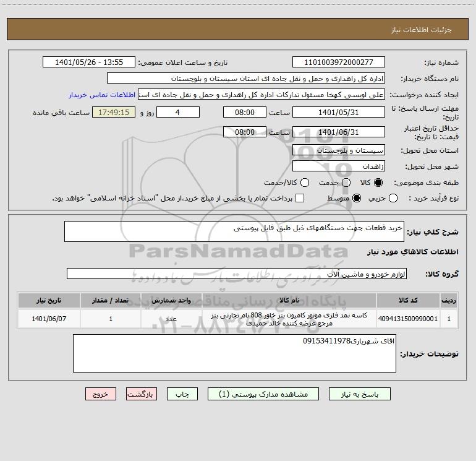Click the پاسخ به نیاز button

tap(359, 394)
